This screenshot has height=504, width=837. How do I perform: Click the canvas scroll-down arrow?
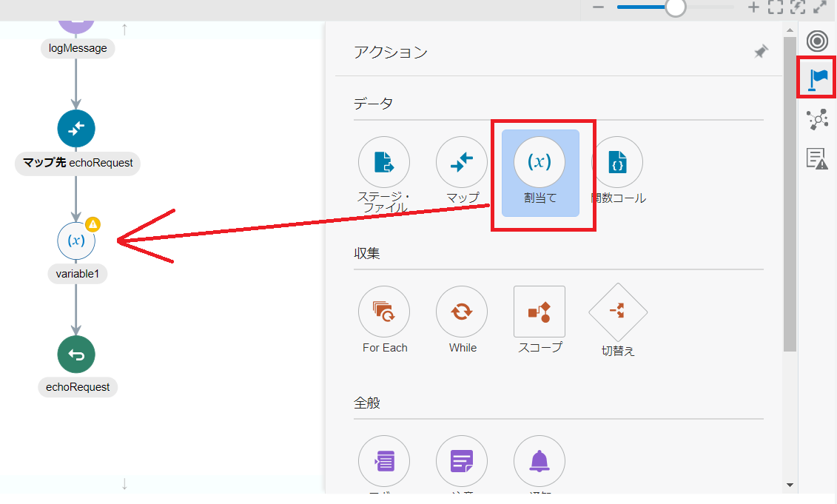[x=124, y=484]
